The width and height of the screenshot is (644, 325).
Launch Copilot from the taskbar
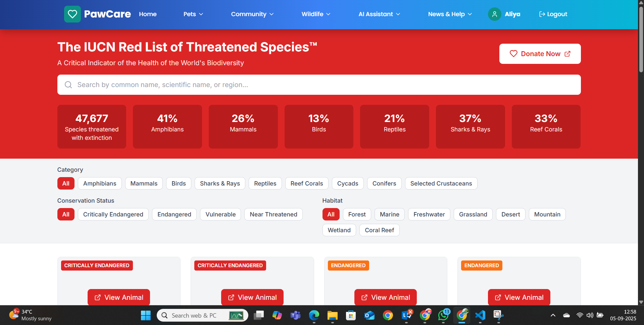click(277, 315)
